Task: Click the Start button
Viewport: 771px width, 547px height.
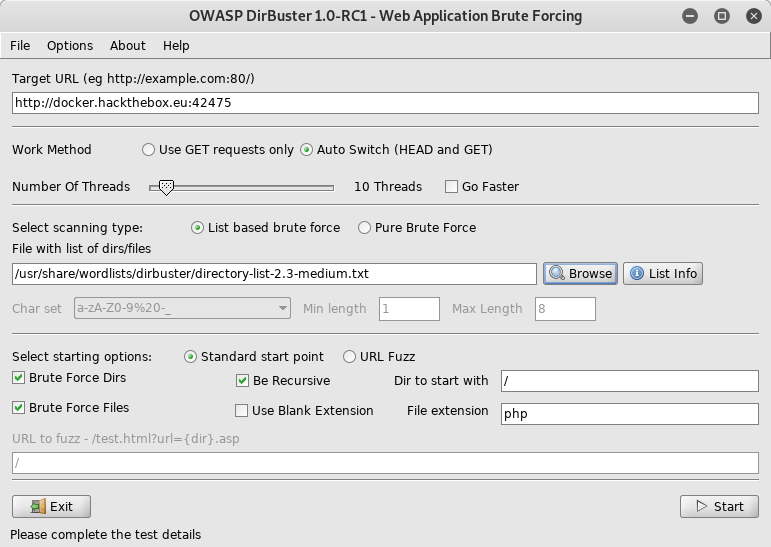Action: point(719,506)
